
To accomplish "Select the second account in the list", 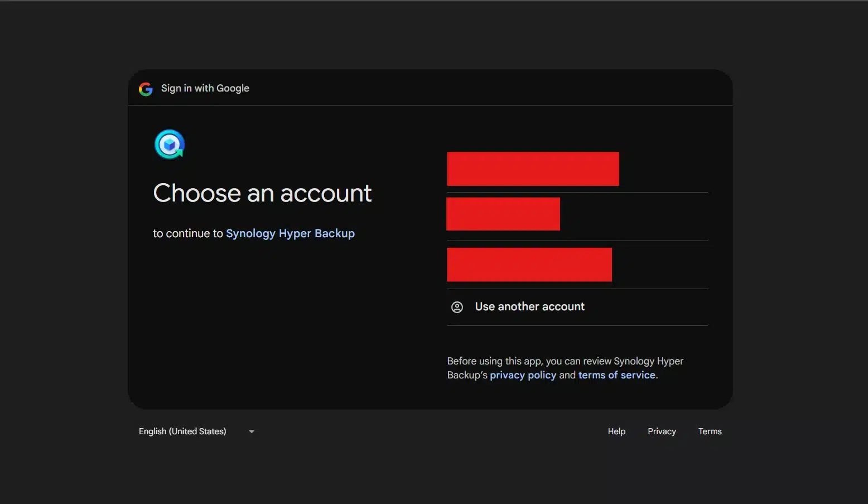I will tap(503, 214).
